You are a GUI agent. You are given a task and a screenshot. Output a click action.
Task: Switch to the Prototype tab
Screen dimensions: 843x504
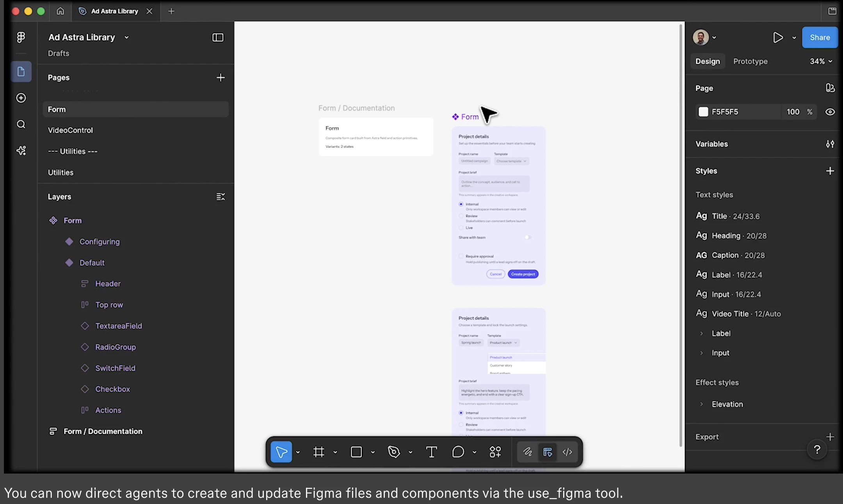[x=749, y=61]
